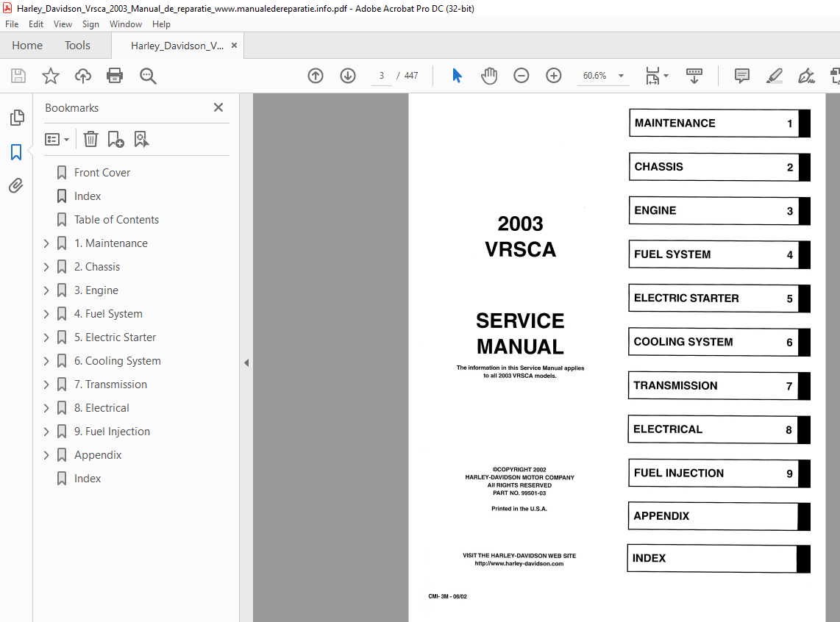This screenshot has height=622, width=840.
Task: Close the Bookmarks panel
Action: (x=218, y=107)
